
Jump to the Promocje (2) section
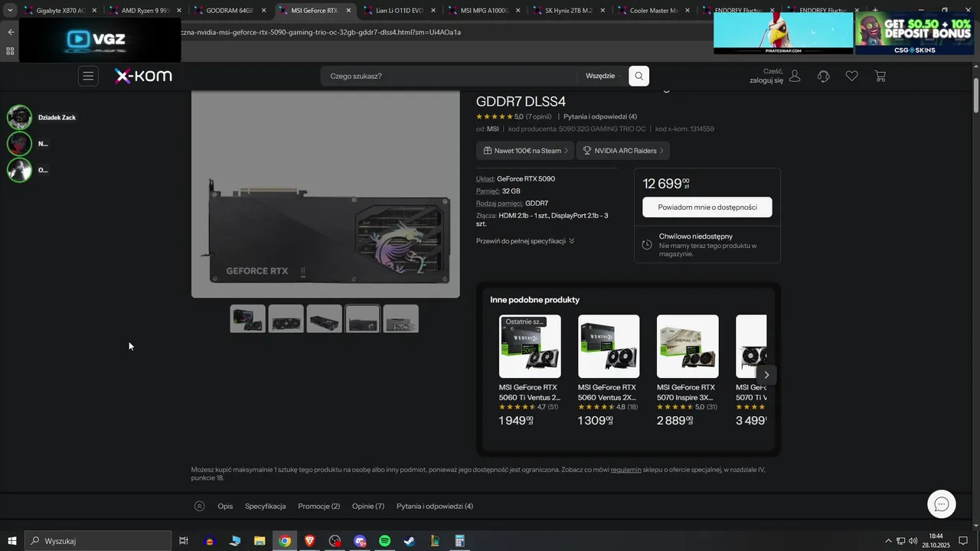[319, 506]
